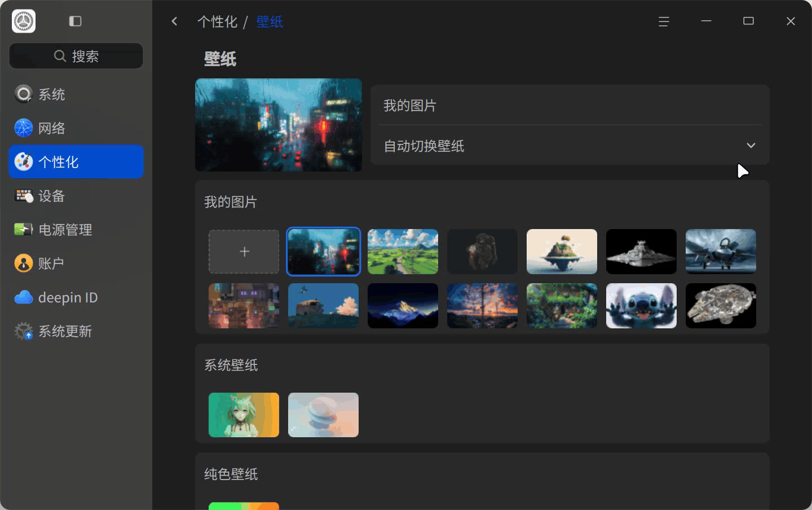Open the 设备 settings section
Viewport: 812px width, 510px height.
[x=76, y=196]
